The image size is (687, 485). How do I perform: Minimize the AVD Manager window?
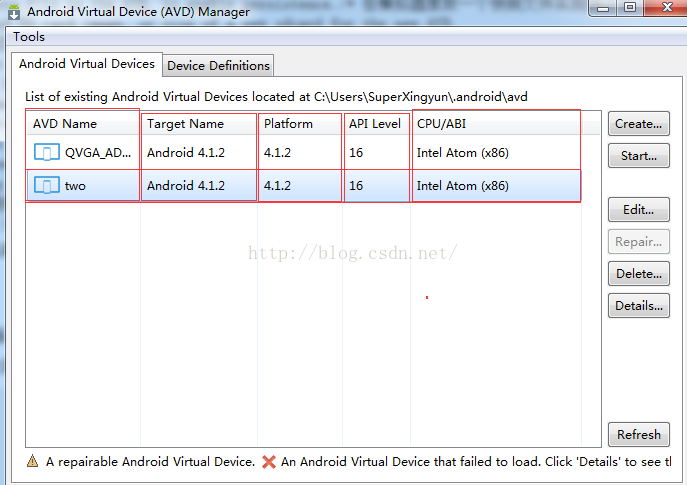[603, 8]
